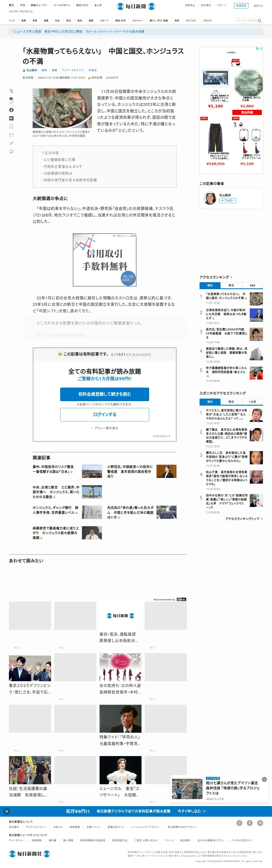Share the article by email (envelope icon)
The height and width of the screenshot is (868, 272).
click(x=11, y=135)
